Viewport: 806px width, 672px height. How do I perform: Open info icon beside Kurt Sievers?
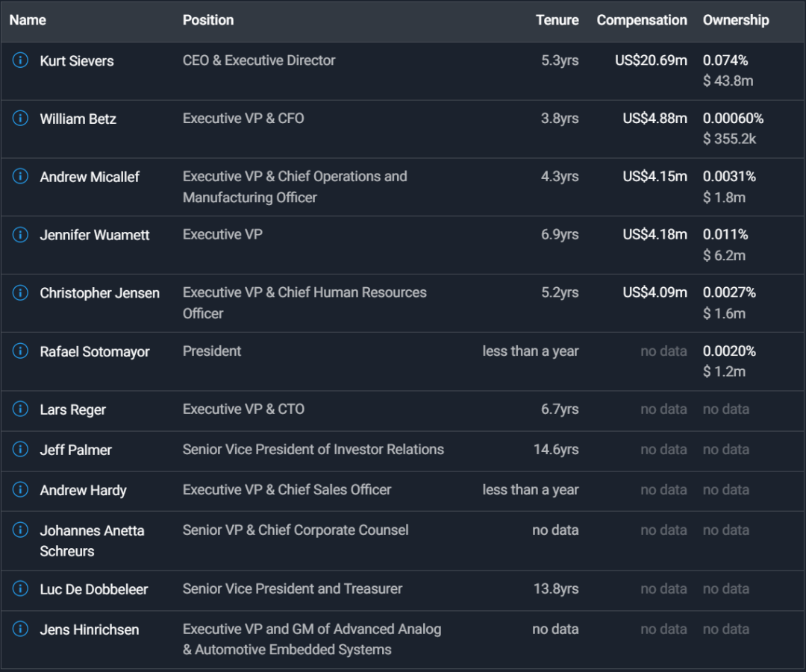tap(20, 60)
